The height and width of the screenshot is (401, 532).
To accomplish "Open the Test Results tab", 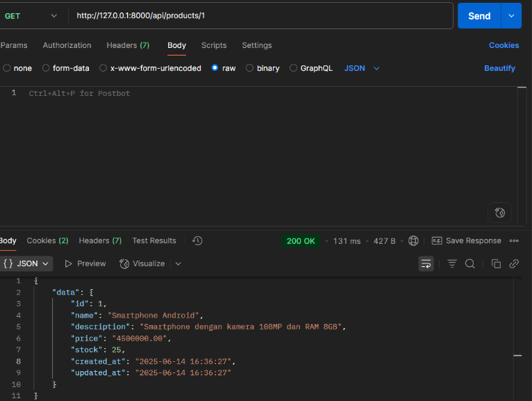I will 154,240.
